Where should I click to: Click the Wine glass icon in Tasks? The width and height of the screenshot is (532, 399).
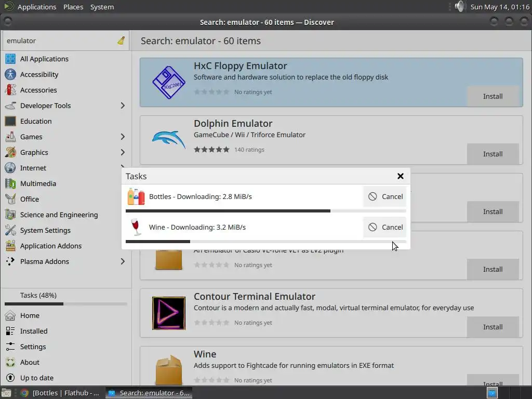click(136, 228)
